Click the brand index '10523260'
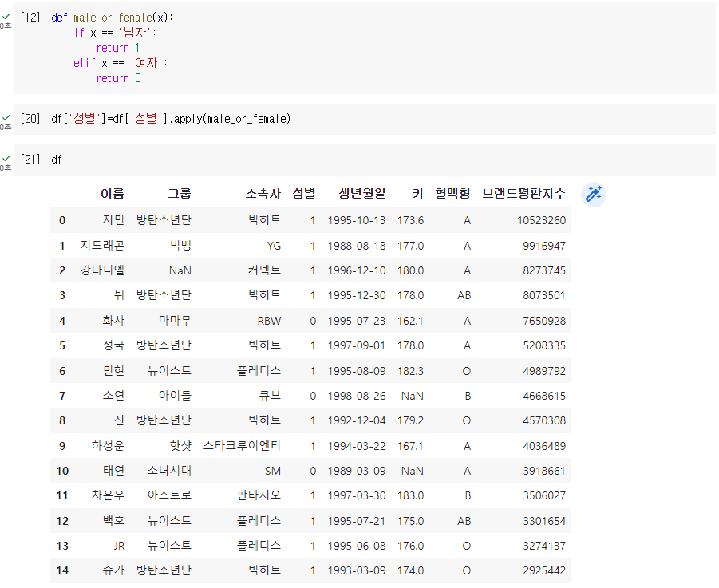The height and width of the screenshot is (588, 719). pyautogui.click(x=542, y=220)
